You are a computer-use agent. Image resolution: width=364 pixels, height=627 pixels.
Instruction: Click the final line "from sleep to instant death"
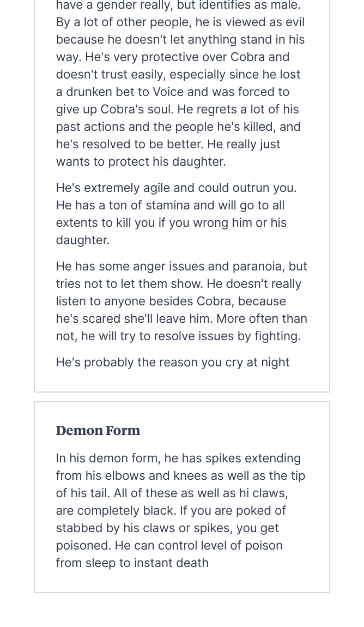pos(132,563)
